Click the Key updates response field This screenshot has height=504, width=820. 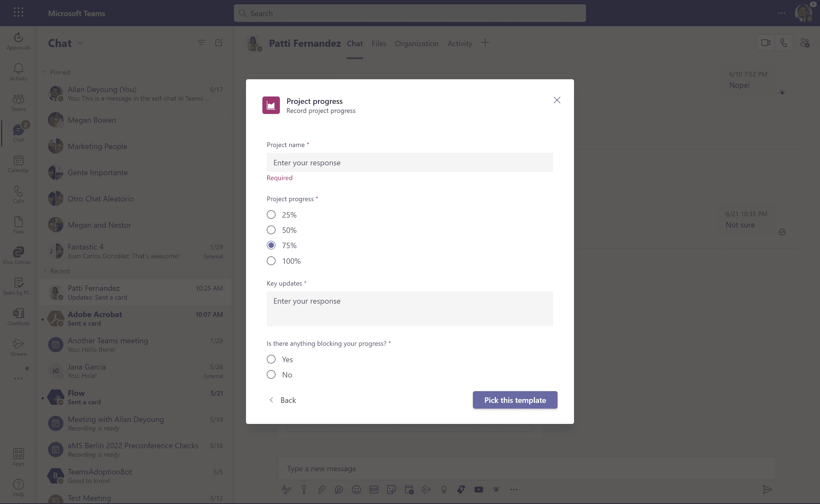coord(410,309)
